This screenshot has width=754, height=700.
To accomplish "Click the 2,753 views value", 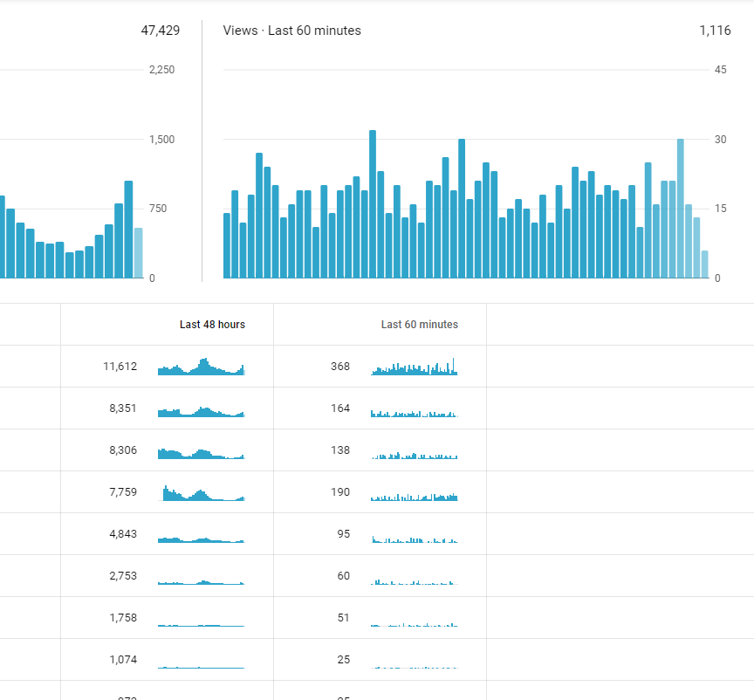I will (123, 575).
